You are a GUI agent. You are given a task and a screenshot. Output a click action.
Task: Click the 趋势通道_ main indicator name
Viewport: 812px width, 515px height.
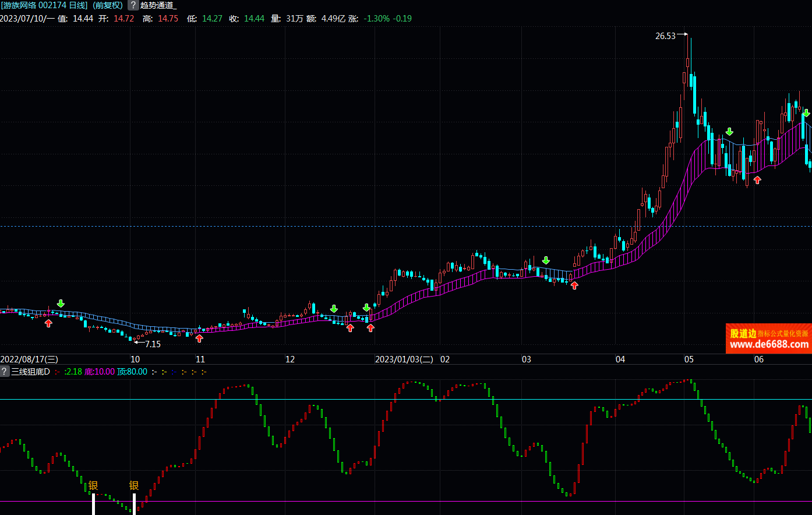[158, 5]
